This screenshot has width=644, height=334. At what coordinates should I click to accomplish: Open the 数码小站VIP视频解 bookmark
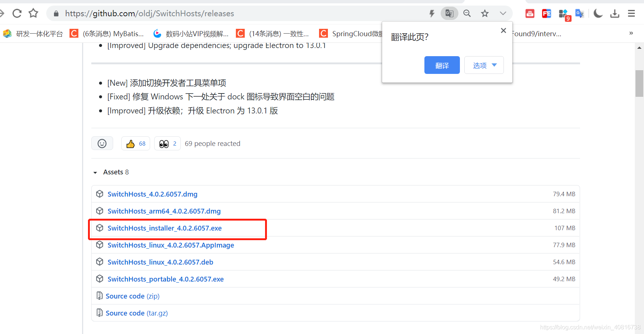pyautogui.click(x=191, y=34)
